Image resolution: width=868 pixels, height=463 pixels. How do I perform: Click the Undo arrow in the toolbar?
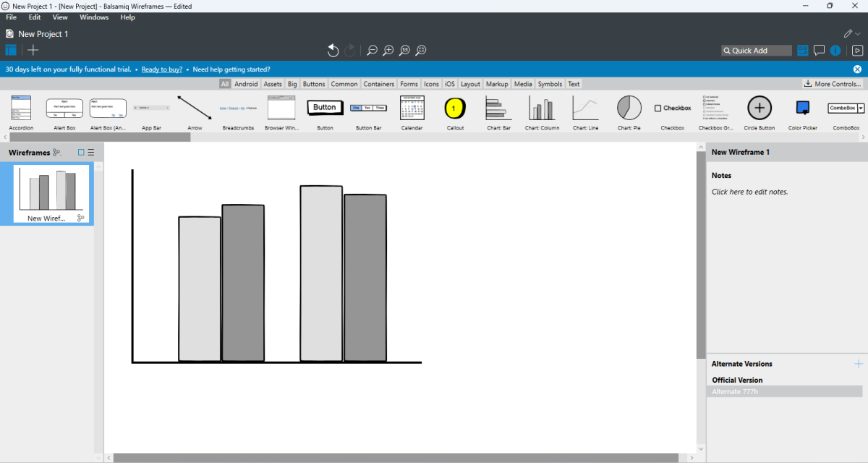point(333,50)
